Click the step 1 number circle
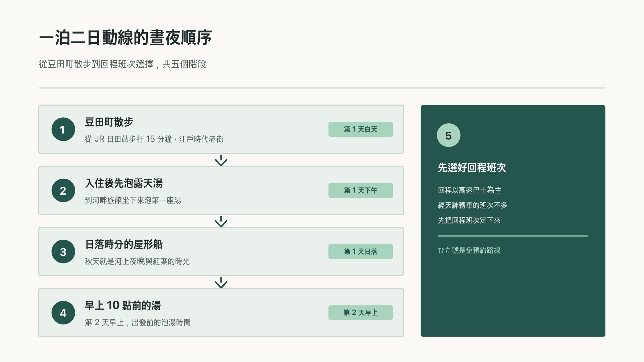Viewport: 644px width, 362px height. [x=63, y=129]
